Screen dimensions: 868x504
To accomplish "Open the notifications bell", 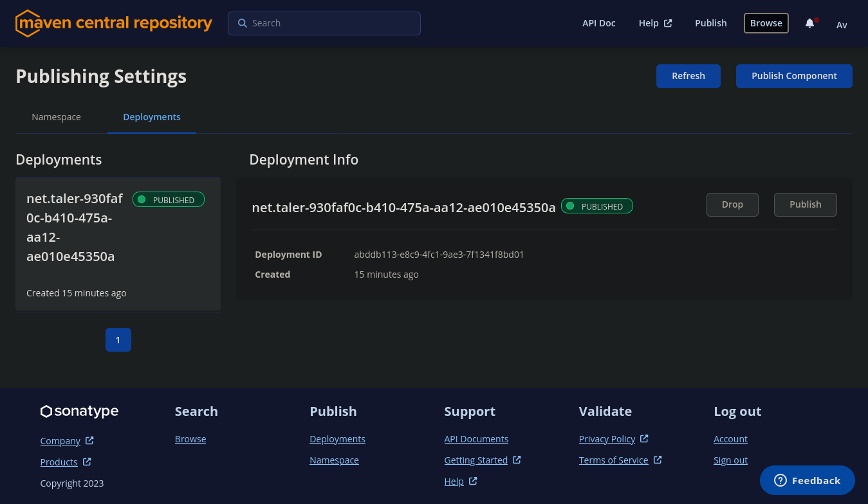I will (x=810, y=23).
